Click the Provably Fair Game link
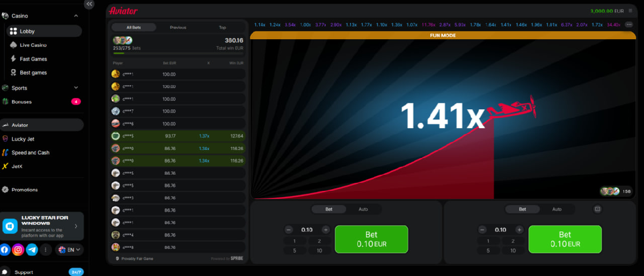644x276 pixels. [x=136, y=258]
